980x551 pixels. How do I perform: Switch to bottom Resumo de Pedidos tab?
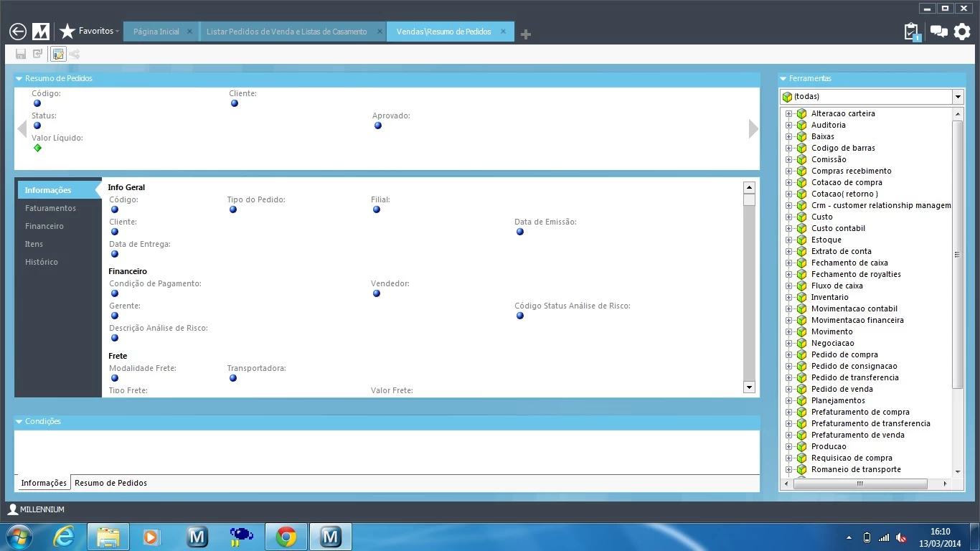pos(110,483)
